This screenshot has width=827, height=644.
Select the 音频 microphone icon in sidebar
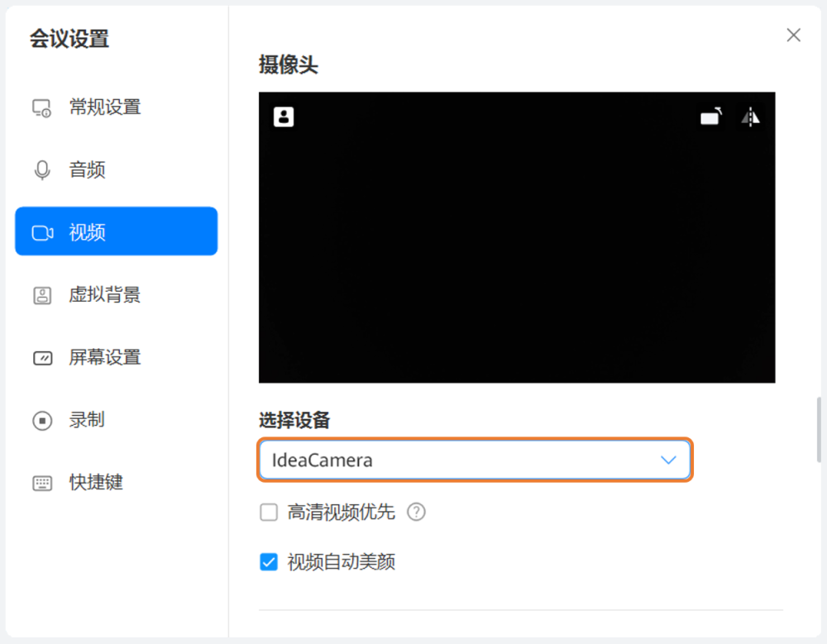tap(41, 169)
